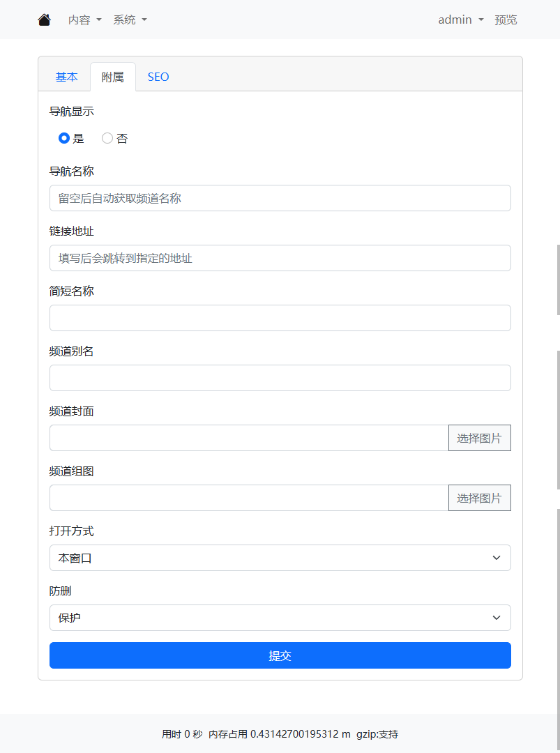The width and height of the screenshot is (560, 753).
Task: Switch to the 基本 tab
Action: click(66, 77)
